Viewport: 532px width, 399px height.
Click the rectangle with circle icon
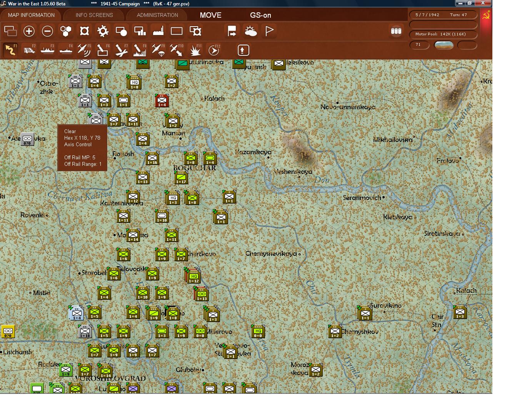[x=121, y=31]
